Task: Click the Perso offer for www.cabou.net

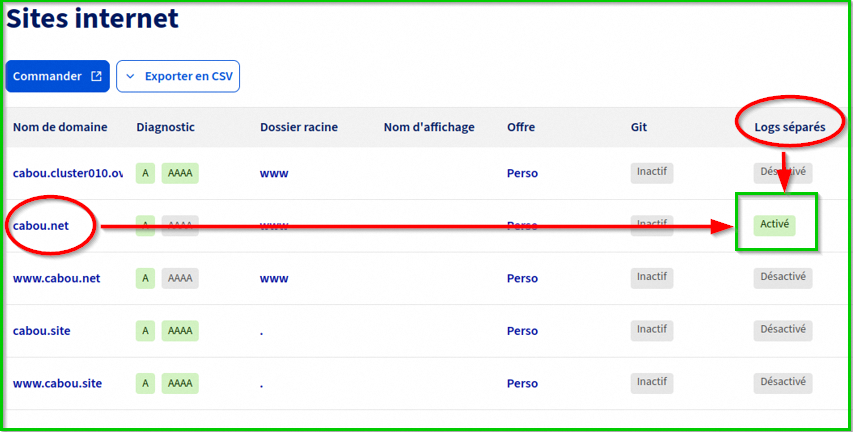Action: click(522, 278)
